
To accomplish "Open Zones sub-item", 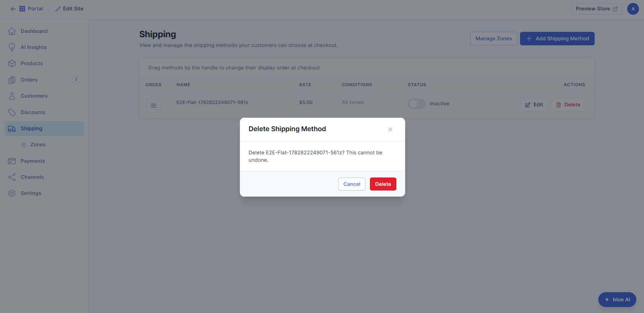I will click(x=38, y=145).
